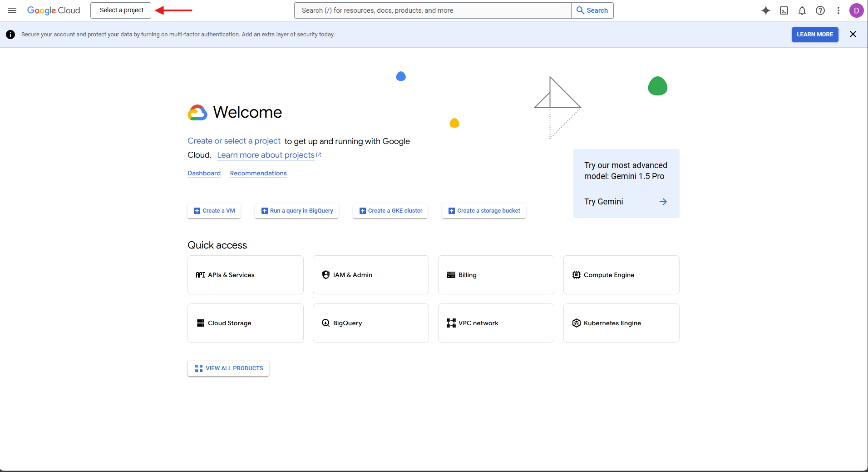Screen dimensions: 868x472
Task: Open the account avatar D
Action: tap(856, 10)
